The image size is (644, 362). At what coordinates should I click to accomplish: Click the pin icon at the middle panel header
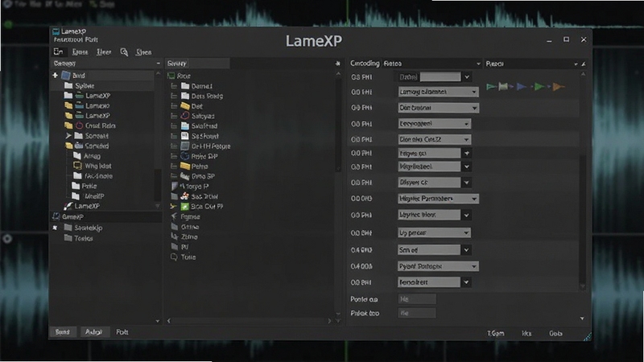[337, 64]
